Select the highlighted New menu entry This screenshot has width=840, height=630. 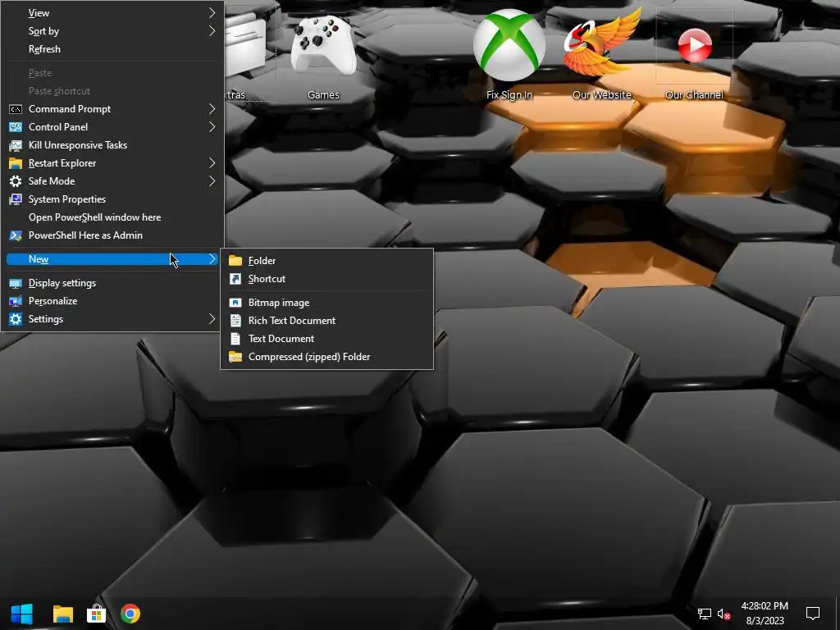pyautogui.click(x=112, y=259)
